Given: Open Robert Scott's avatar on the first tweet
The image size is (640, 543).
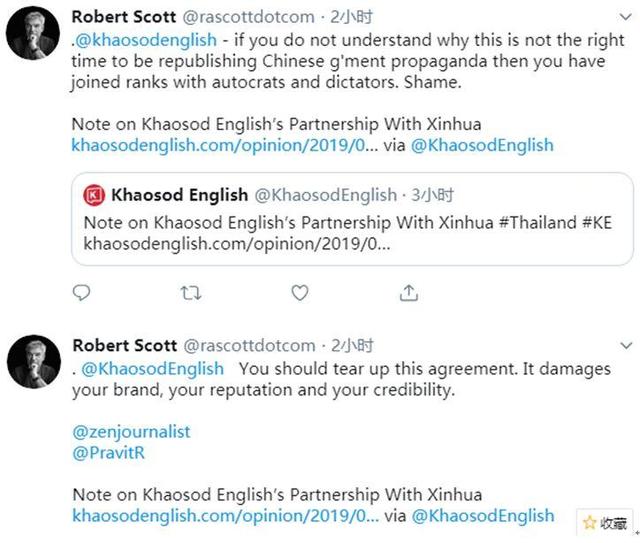Looking at the screenshot, I should tap(33, 34).
